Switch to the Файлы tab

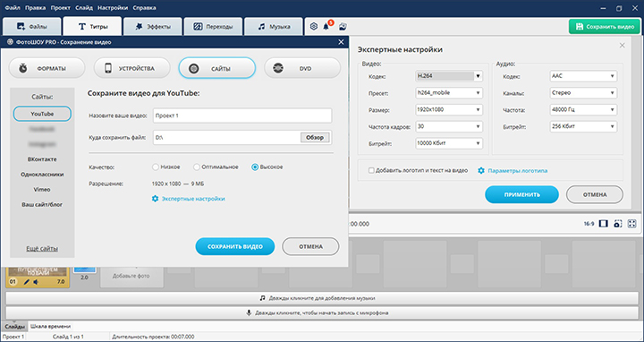(x=32, y=27)
